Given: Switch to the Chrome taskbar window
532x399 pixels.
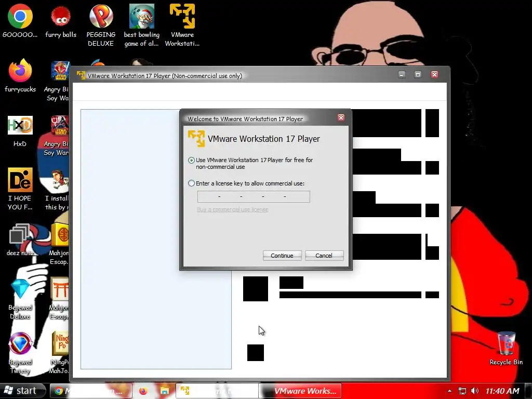Looking at the screenshot, I should tap(91, 391).
